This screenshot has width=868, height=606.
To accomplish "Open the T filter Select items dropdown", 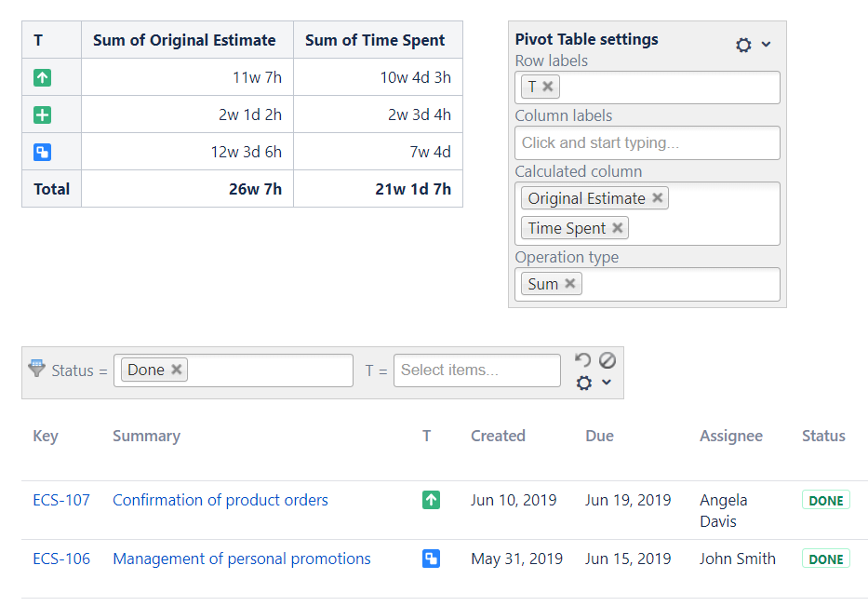I will pyautogui.click(x=476, y=370).
